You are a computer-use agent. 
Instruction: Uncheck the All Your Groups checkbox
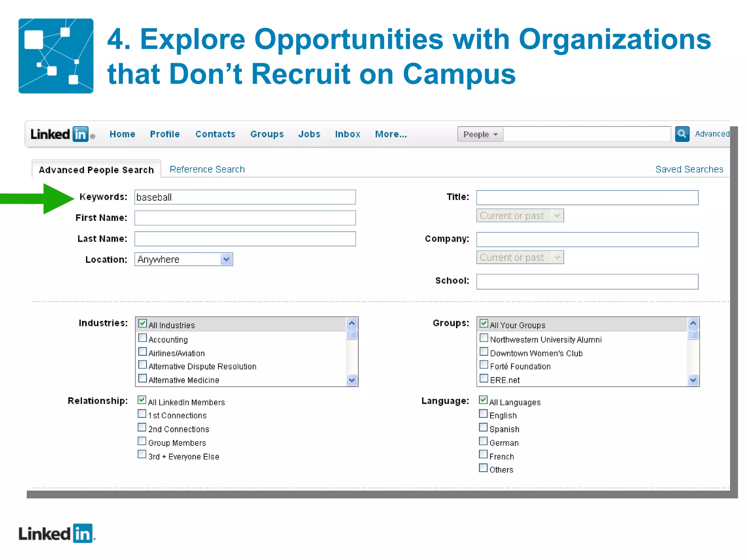pos(484,323)
